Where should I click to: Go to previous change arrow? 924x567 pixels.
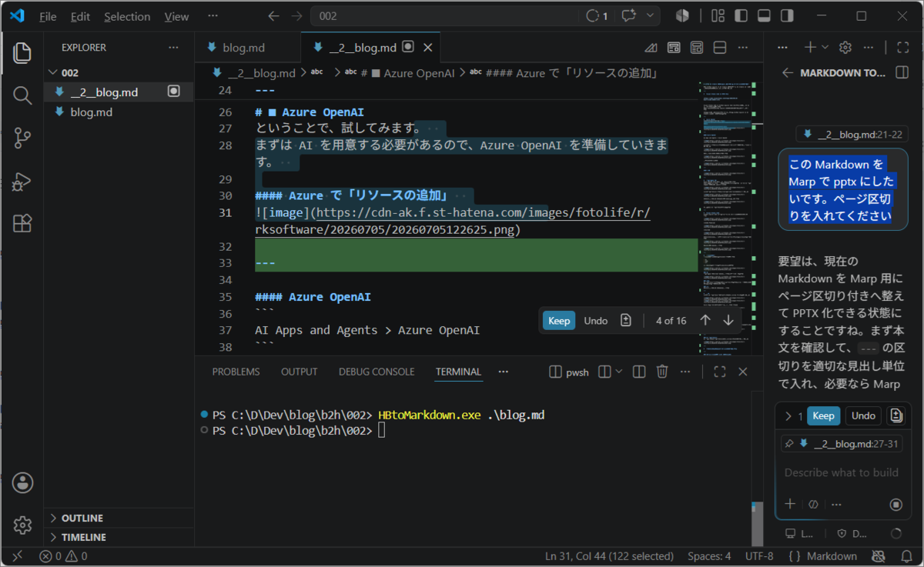click(x=705, y=321)
